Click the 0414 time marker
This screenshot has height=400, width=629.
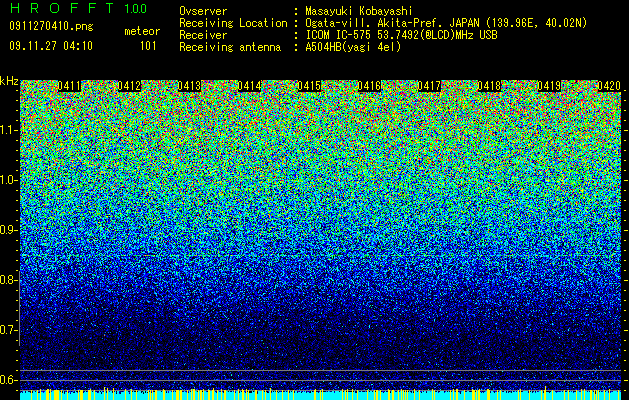(250, 86)
